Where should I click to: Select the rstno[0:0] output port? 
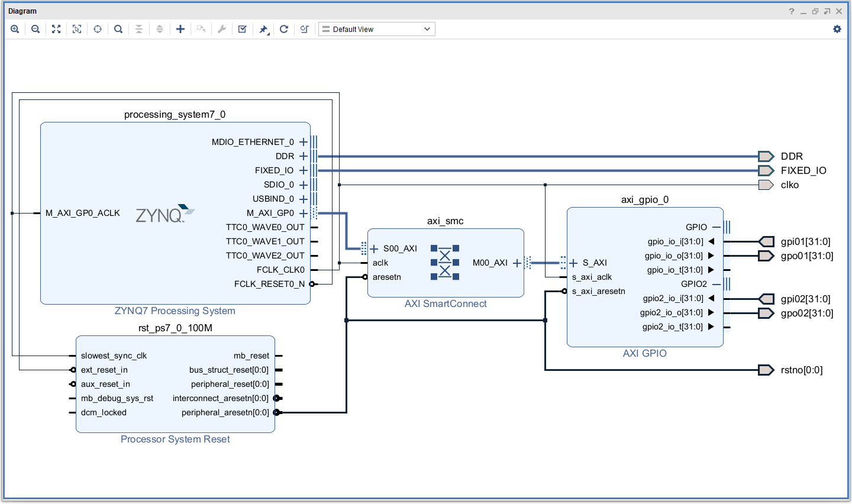pyautogui.click(x=766, y=370)
